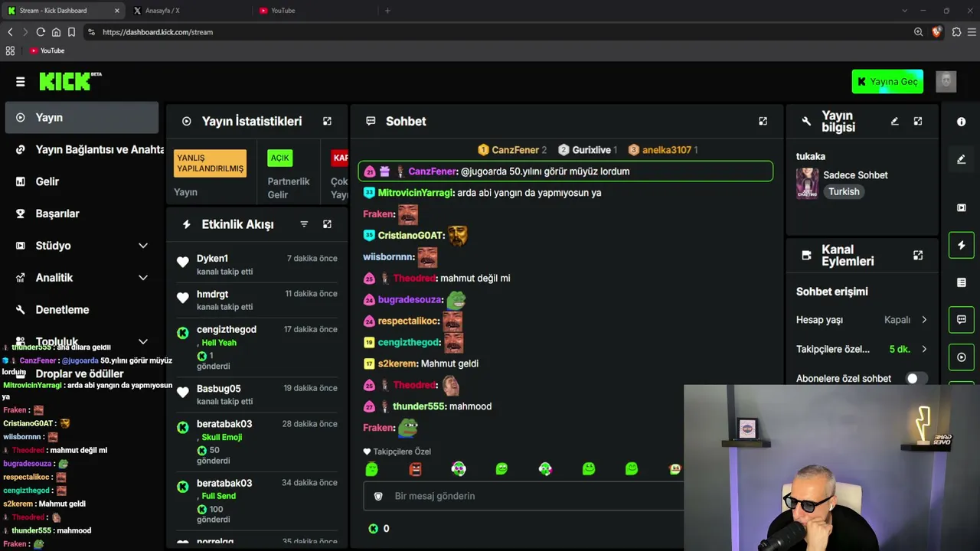
Task: Switch to the YouTube browser tab
Action: pyautogui.click(x=314, y=11)
